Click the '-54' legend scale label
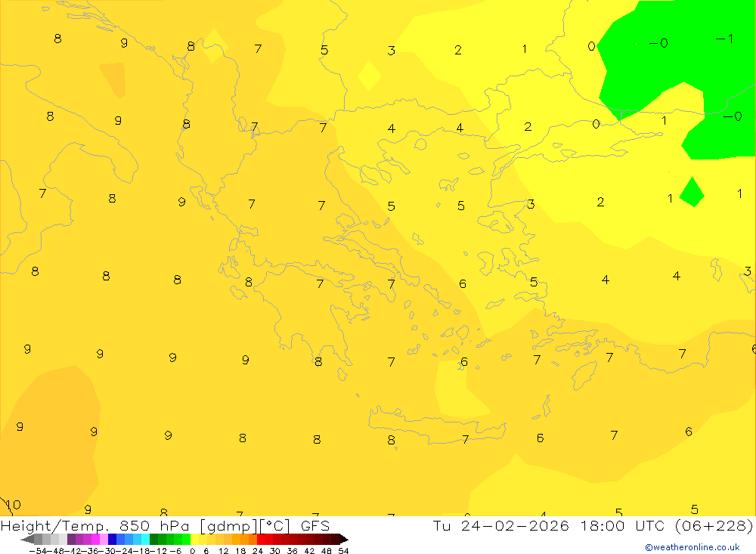 click(x=38, y=551)
